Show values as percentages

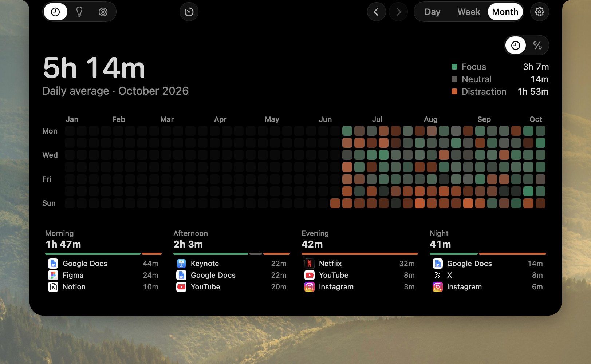[537, 45]
